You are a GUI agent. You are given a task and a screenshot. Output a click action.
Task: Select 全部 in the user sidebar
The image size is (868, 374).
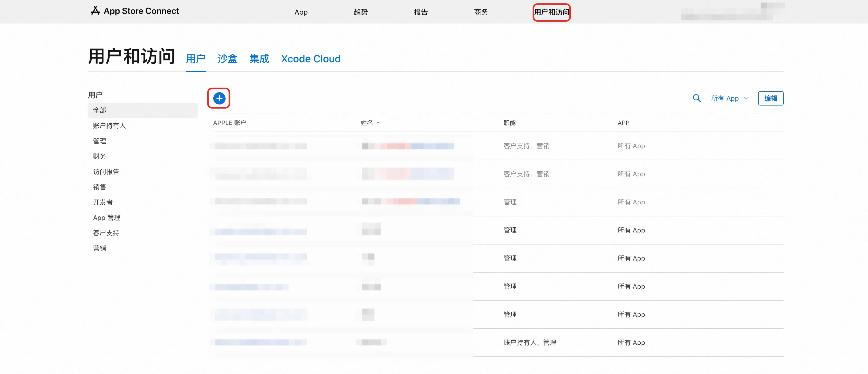[143, 111]
